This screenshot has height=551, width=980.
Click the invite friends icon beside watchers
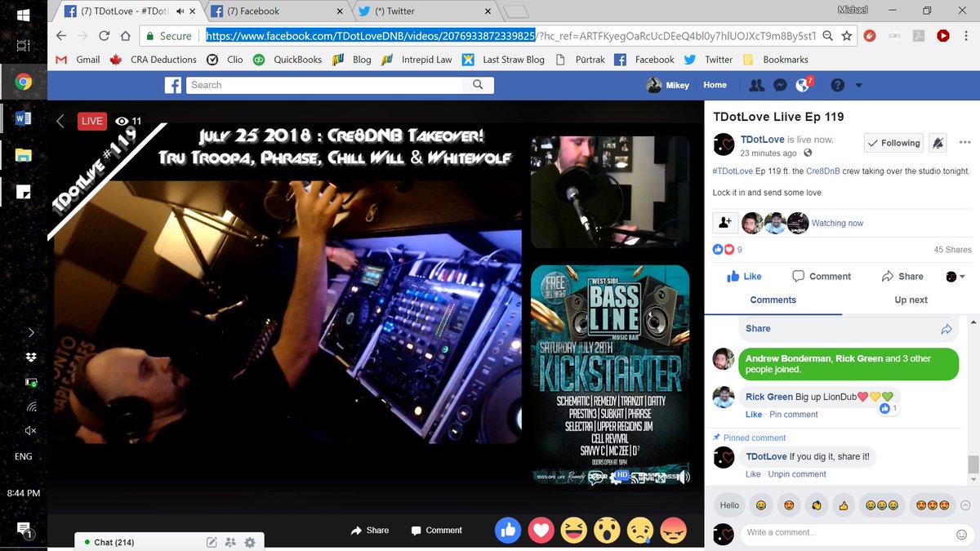coord(724,222)
